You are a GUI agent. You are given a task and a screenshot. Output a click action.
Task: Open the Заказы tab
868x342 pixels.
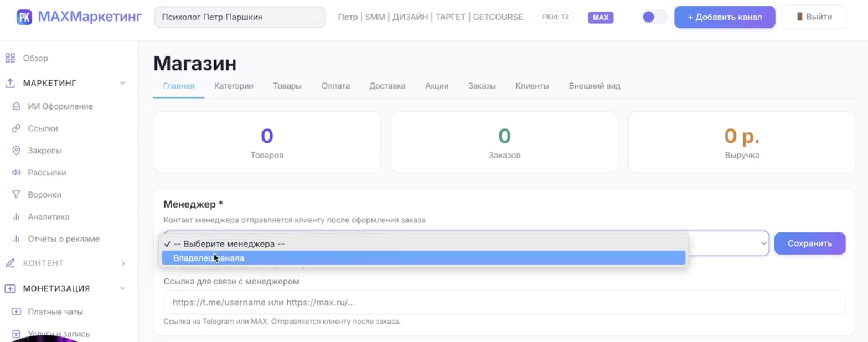point(482,86)
